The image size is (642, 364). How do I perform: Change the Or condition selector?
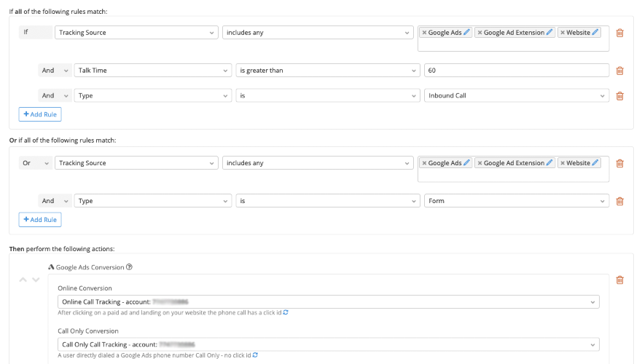(35, 163)
